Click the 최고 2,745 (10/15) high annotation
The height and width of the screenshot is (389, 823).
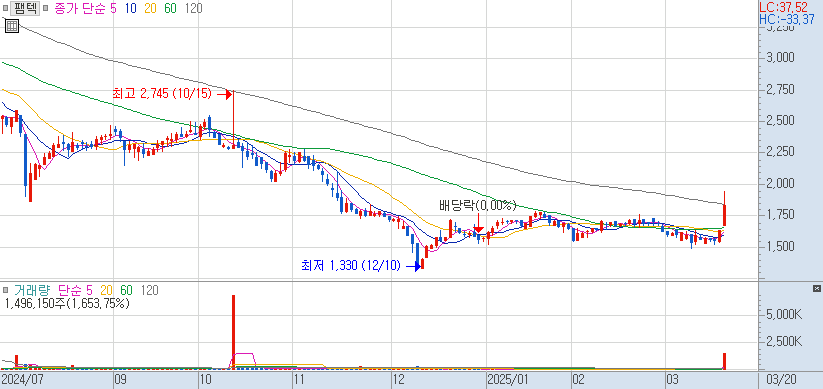tap(161, 94)
